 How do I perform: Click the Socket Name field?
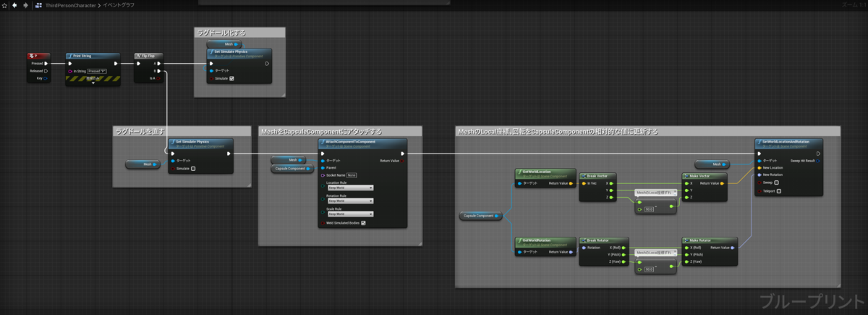pyautogui.click(x=352, y=175)
